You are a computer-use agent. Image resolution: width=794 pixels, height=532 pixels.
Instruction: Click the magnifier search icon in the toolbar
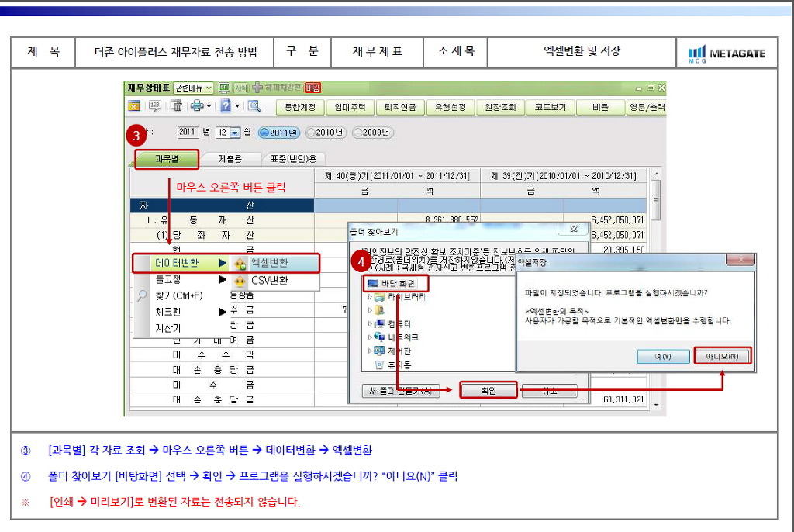(254, 106)
